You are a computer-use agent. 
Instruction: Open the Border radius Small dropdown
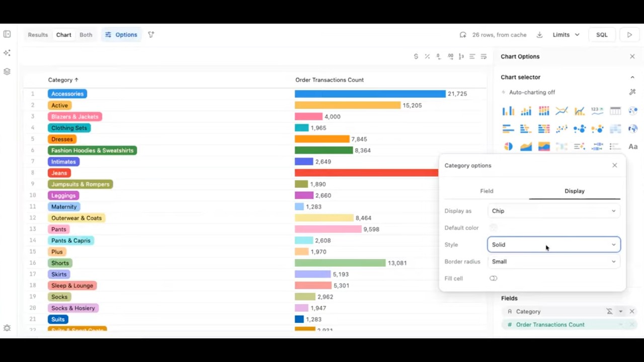click(x=553, y=261)
